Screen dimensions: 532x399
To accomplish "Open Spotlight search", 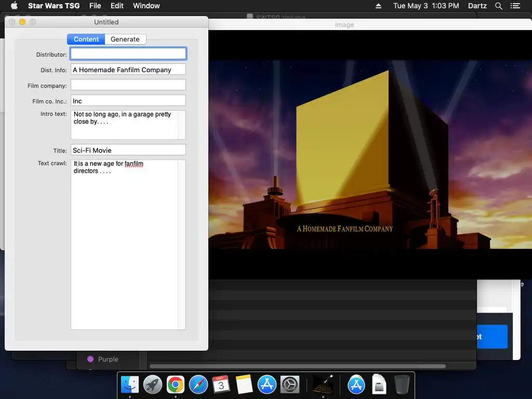I will click(498, 6).
